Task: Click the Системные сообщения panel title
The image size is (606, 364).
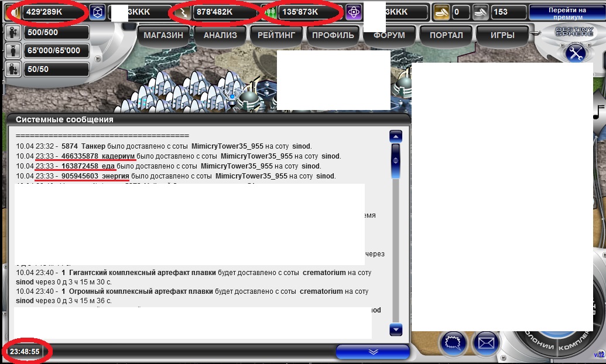Action: 64,120
